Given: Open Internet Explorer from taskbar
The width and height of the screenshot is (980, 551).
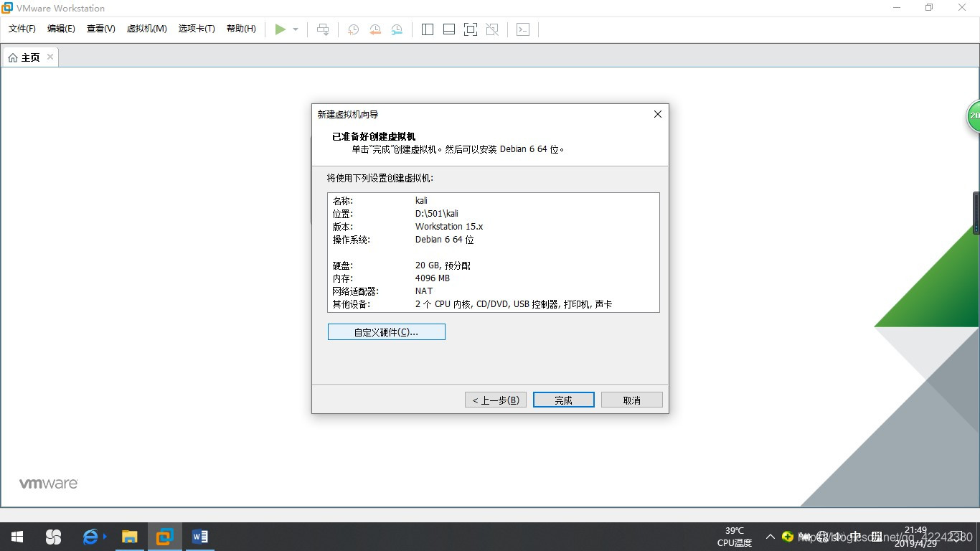Looking at the screenshot, I should click(91, 537).
